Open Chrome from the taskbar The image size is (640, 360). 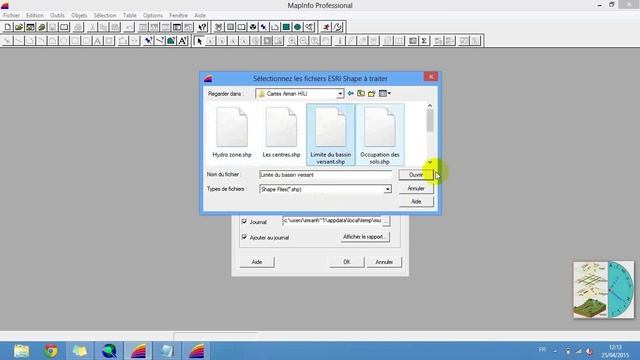tap(51, 351)
